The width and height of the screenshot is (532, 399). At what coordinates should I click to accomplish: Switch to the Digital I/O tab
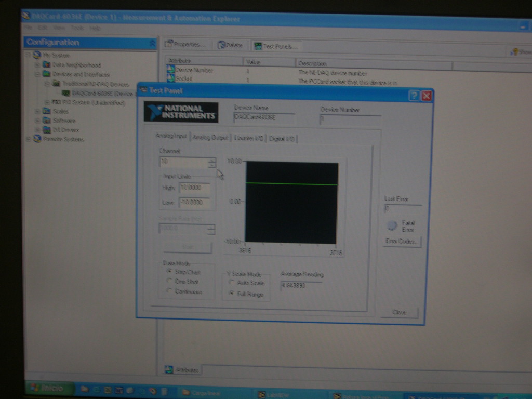point(282,139)
